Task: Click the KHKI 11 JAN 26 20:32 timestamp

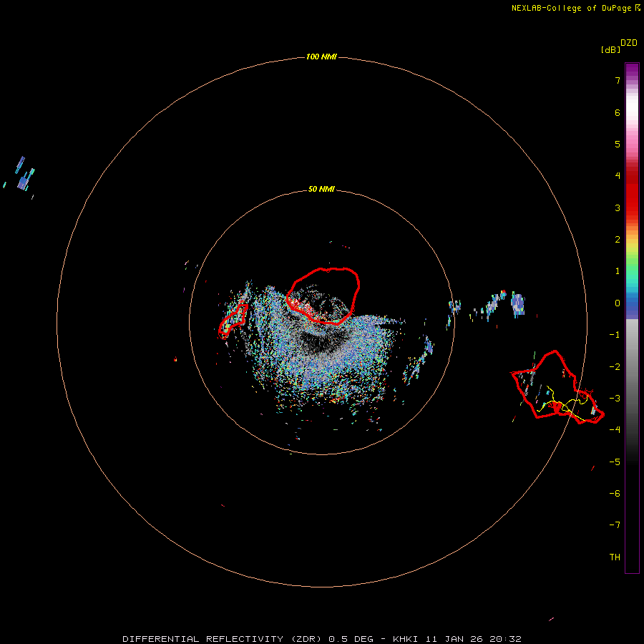Action: pos(457,639)
